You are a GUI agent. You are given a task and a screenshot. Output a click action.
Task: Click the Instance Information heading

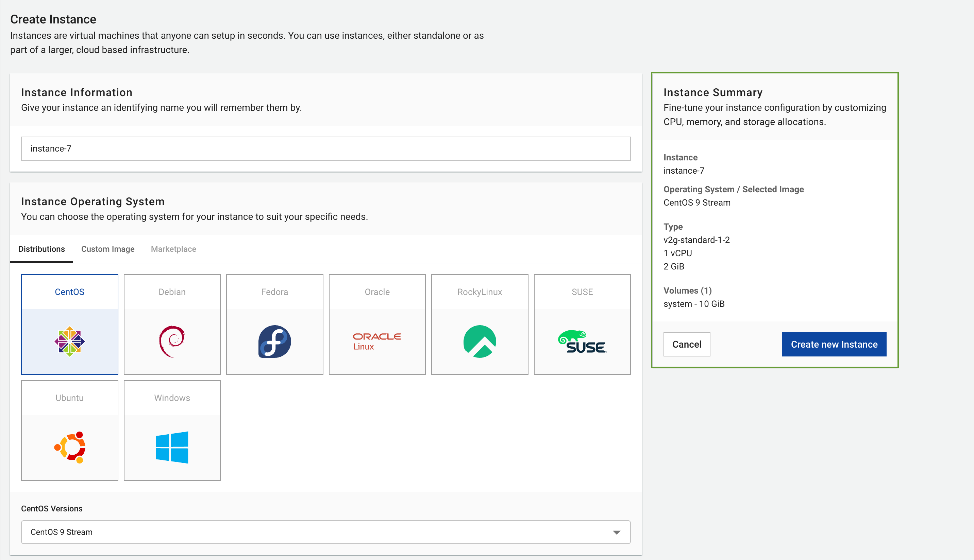[x=77, y=92]
